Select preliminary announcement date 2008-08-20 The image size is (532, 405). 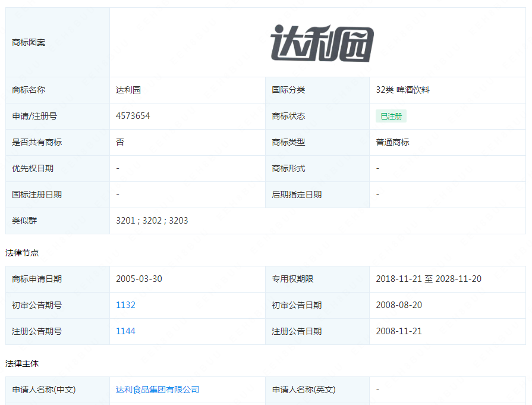tap(399, 305)
